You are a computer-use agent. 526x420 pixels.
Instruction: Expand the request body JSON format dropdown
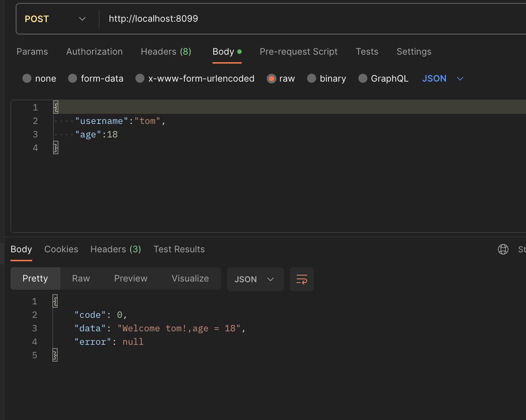pos(443,79)
